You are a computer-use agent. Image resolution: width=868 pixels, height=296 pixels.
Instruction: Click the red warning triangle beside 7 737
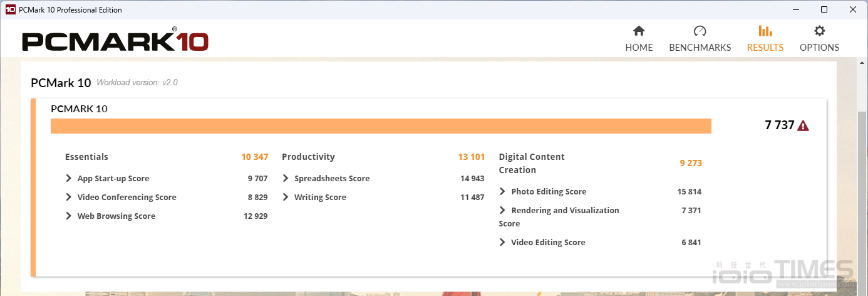pos(803,125)
